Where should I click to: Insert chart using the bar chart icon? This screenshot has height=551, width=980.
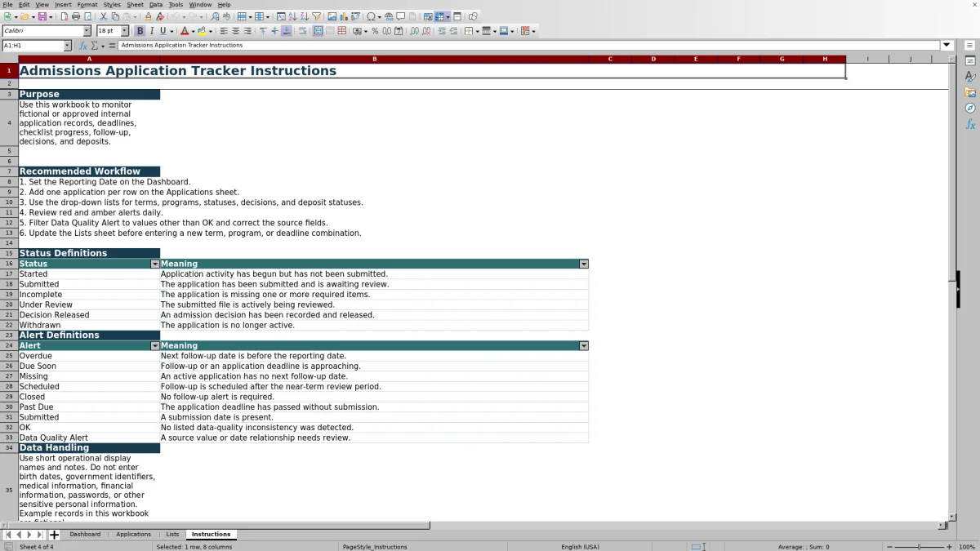pos(344,16)
